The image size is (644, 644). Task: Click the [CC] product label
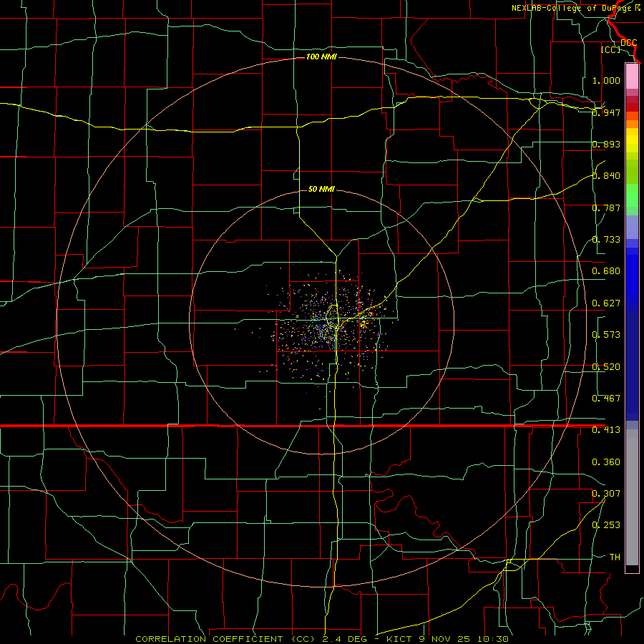click(x=610, y=49)
